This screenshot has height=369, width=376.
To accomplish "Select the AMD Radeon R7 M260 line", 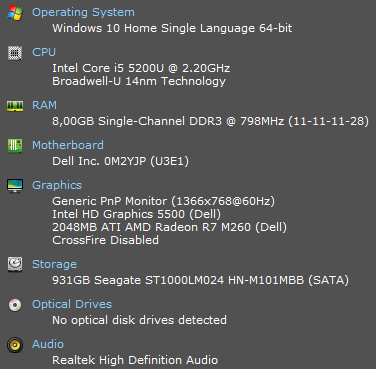I will point(169,227).
